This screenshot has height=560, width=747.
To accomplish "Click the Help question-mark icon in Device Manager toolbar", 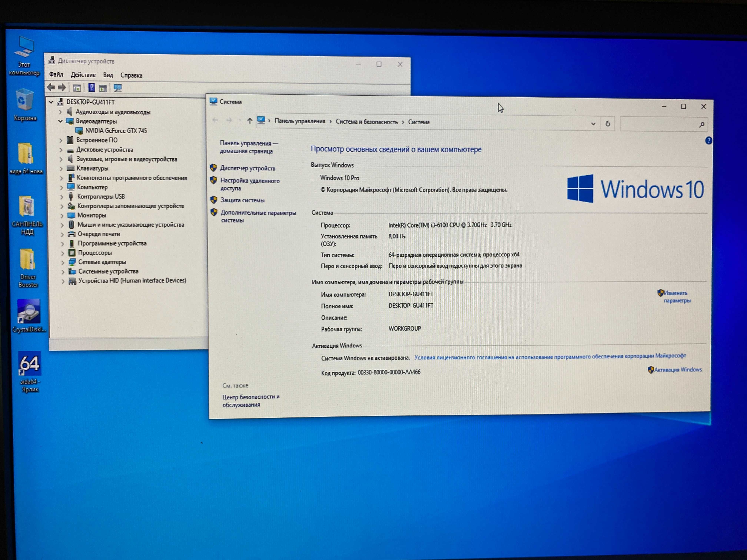I will (92, 88).
